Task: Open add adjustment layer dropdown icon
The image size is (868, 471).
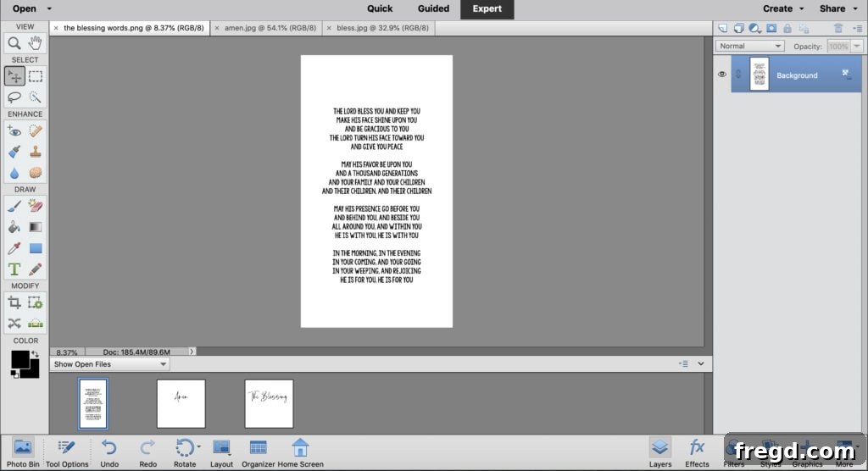Action: (754, 28)
